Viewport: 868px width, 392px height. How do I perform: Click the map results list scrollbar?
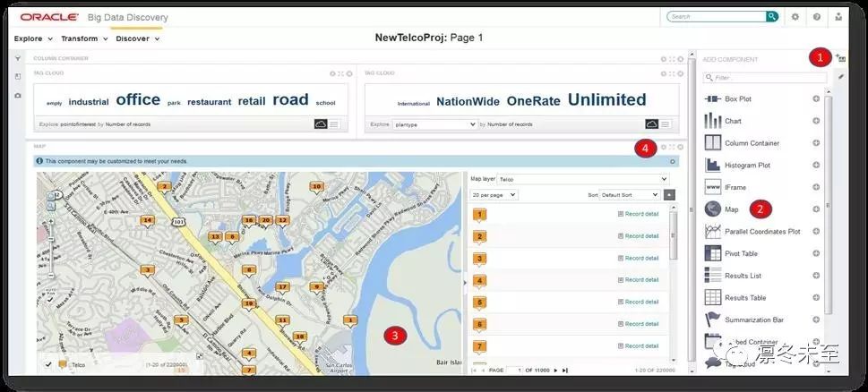pos(673,235)
